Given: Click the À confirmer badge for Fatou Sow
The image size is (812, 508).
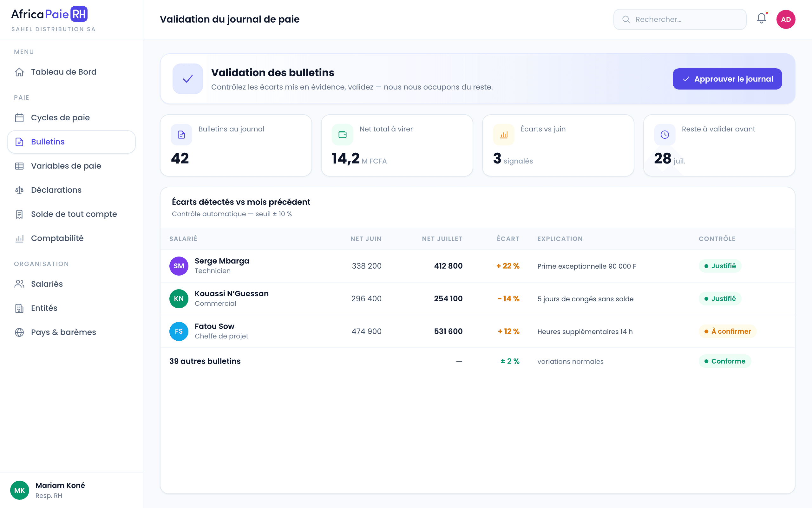Looking at the screenshot, I should (x=727, y=331).
